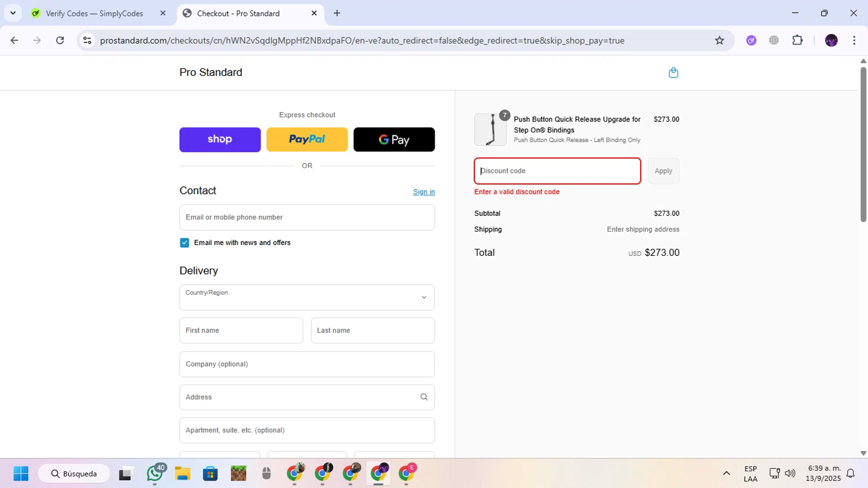
Task: Toggle Email me with news and offers
Action: [x=185, y=243]
